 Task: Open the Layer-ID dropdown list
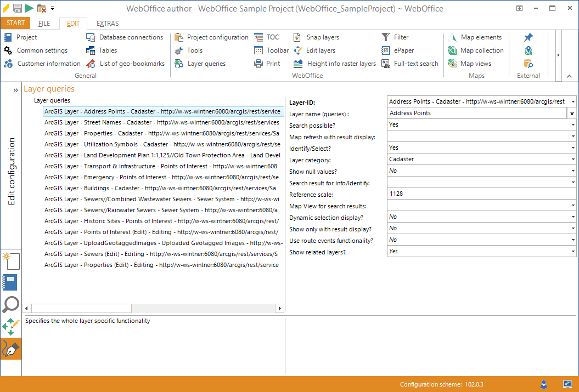coord(573,101)
